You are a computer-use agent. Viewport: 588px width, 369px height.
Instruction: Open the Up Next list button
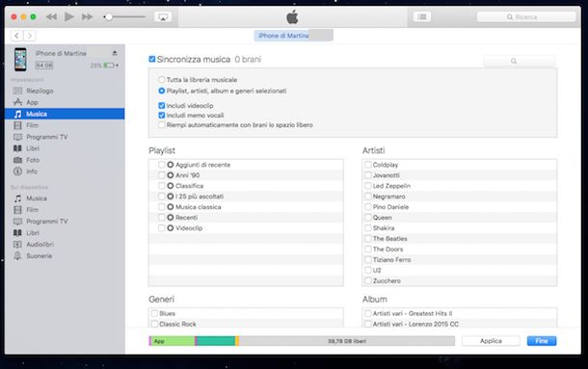(x=422, y=17)
